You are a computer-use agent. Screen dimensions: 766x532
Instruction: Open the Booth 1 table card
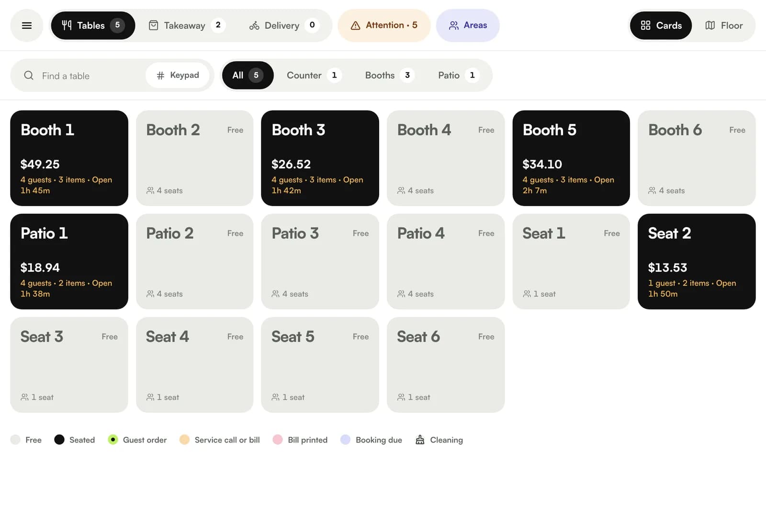coord(69,158)
